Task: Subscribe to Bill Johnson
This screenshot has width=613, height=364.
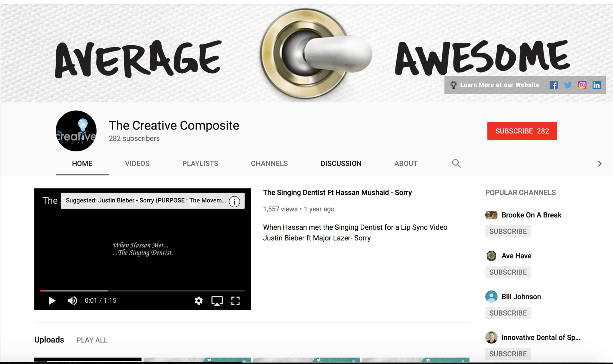Action: tap(508, 313)
